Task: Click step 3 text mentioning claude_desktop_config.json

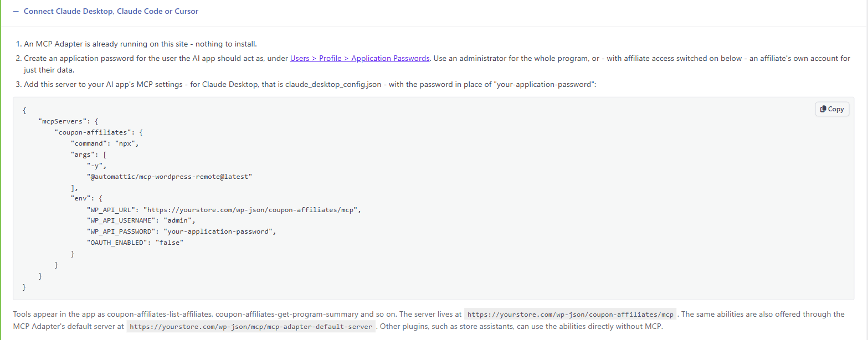Action: (x=310, y=85)
